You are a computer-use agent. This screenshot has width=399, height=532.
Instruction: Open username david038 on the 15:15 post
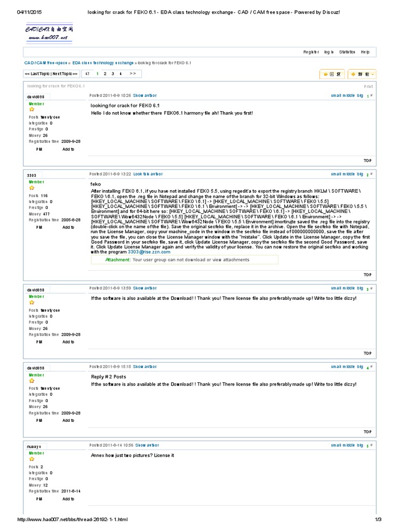pos(36,368)
